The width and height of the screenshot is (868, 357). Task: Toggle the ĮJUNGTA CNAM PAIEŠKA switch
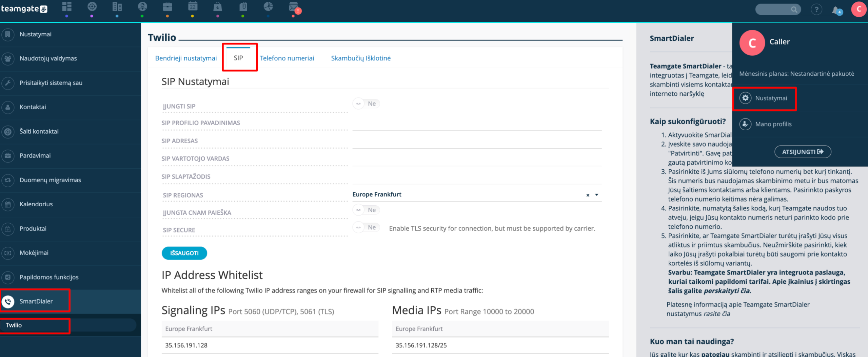click(366, 210)
